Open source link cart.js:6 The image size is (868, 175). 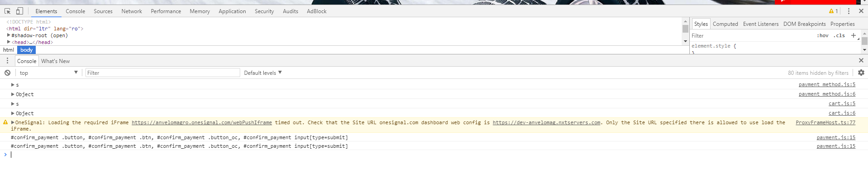pyautogui.click(x=842, y=113)
